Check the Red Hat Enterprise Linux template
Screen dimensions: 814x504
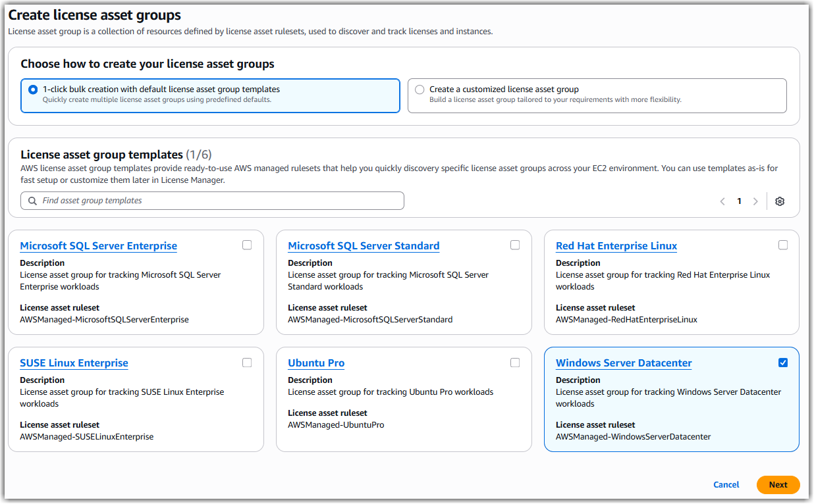click(x=783, y=244)
